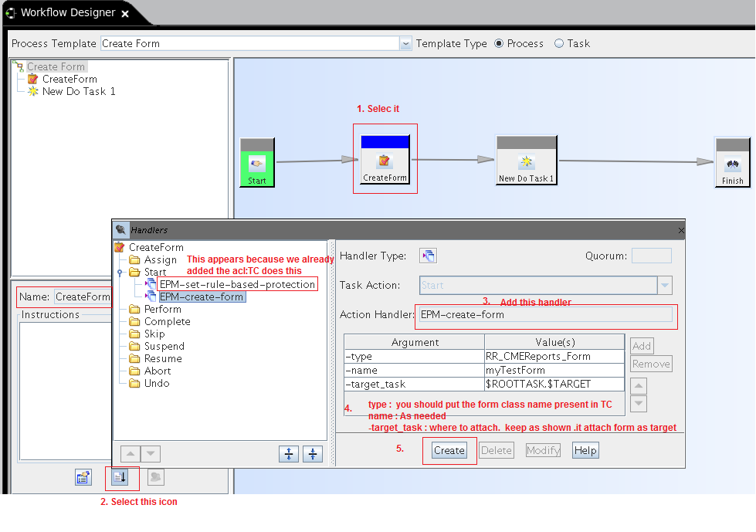Screen dimensions: 756x532
Task: Click the Handlers dialog title icon
Action: pos(121,230)
